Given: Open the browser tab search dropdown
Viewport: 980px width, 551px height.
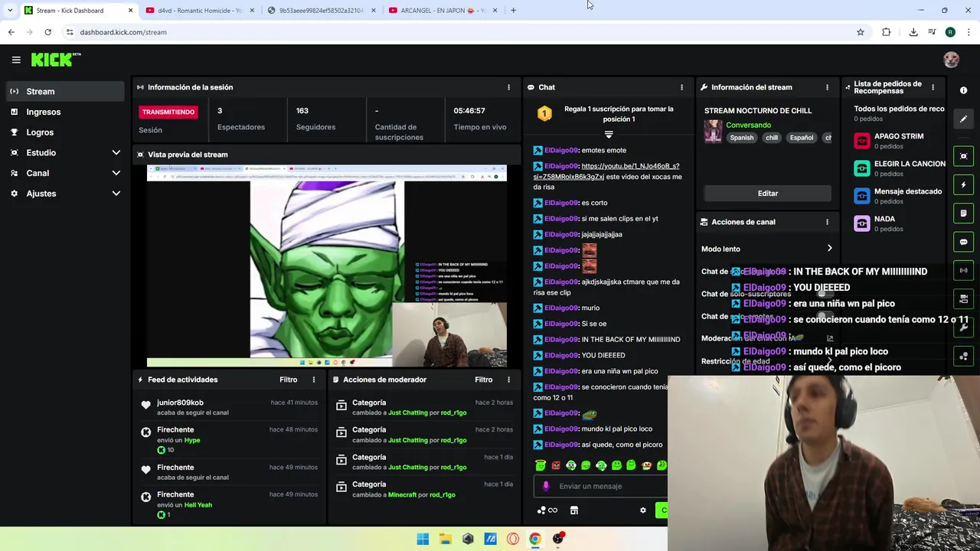Looking at the screenshot, I should tap(10, 10).
